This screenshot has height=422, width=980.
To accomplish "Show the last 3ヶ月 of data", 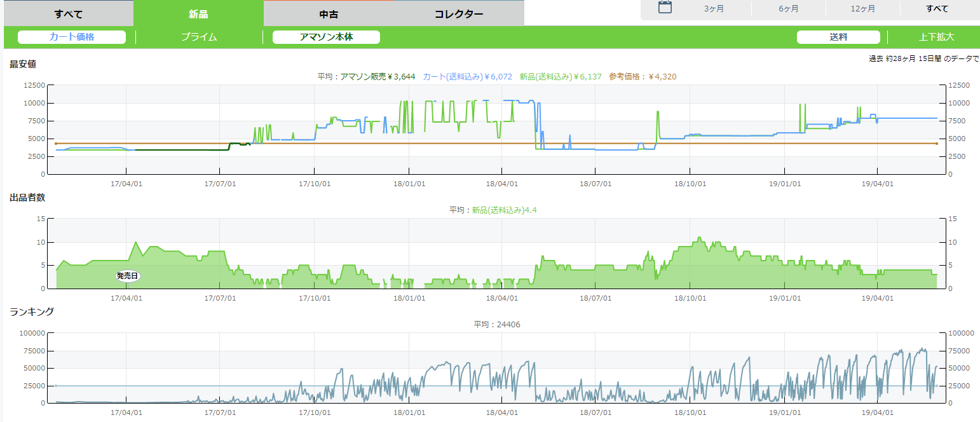I will 714,9.
